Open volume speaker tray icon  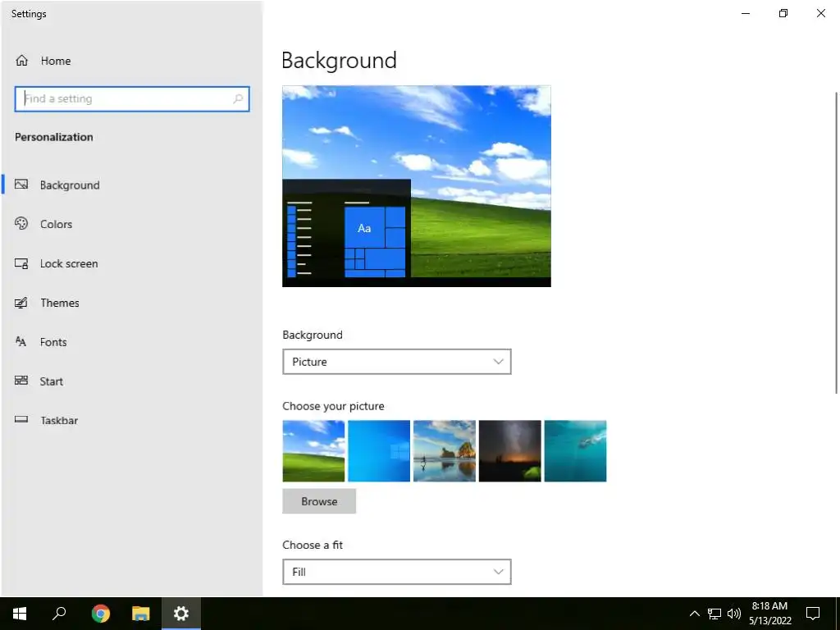point(734,614)
